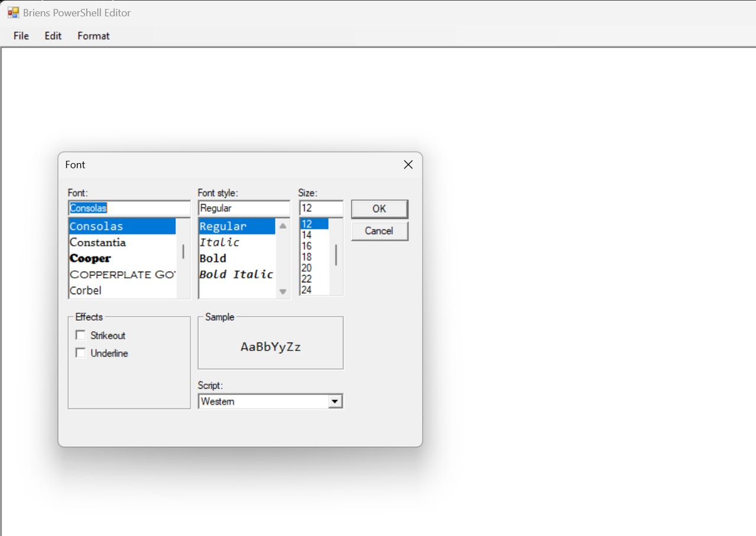Screen dimensions: 756x536
Task: Click the Briens PowerShell Editor title bar icon
Action: point(12,12)
